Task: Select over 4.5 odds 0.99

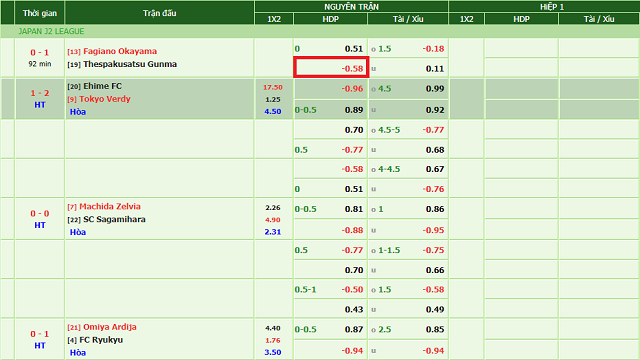Action: (435, 89)
